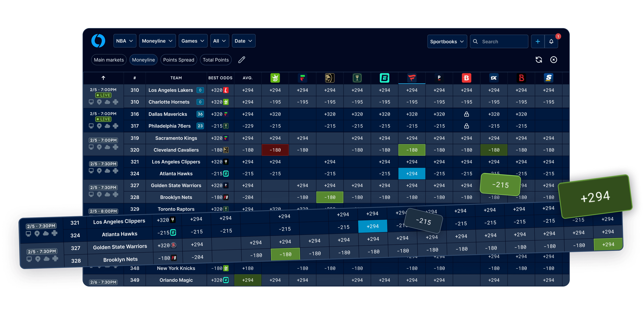Switch to Points Spread tab

click(x=178, y=60)
